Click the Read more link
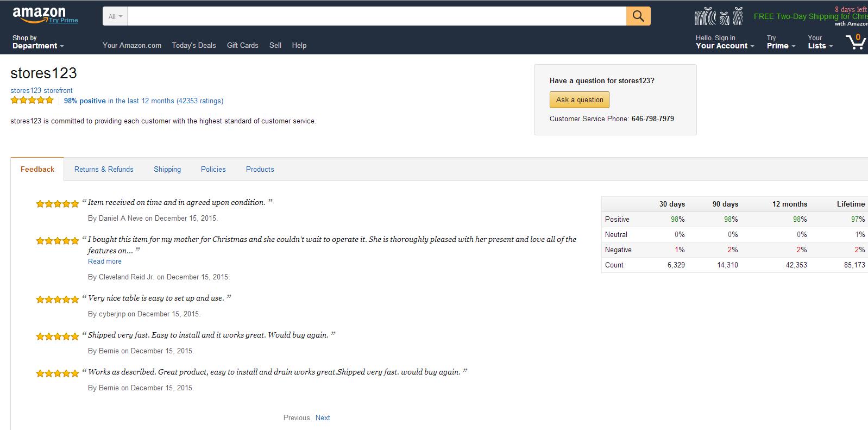Screen dimensions: 868x430 [105, 261]
